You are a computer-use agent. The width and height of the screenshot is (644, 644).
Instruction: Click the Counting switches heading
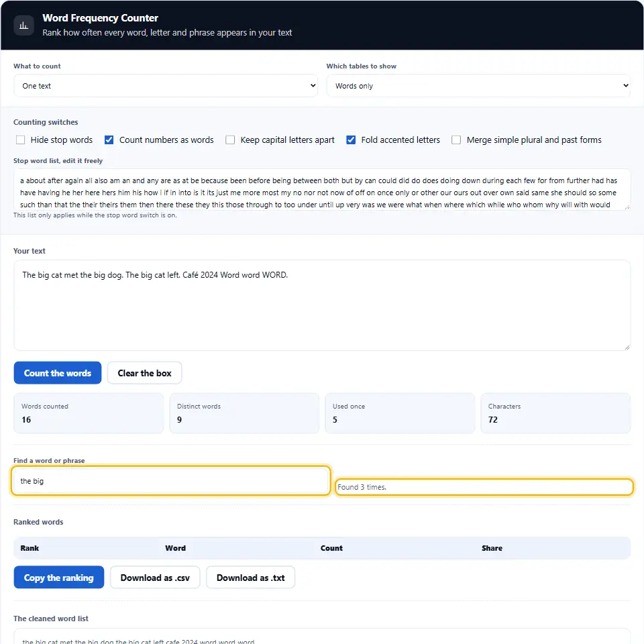(x=46, y=122)
